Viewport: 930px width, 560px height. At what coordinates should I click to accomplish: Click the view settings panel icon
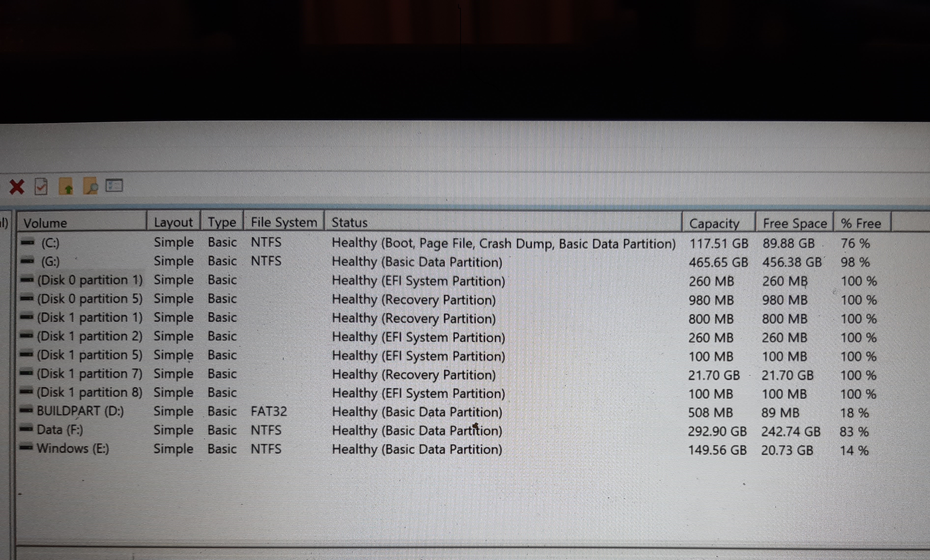pos(114,185)
